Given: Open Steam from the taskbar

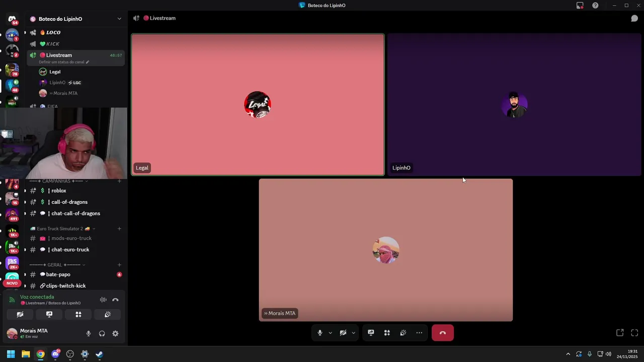Looking at the screenshot, I should [100, 354].
